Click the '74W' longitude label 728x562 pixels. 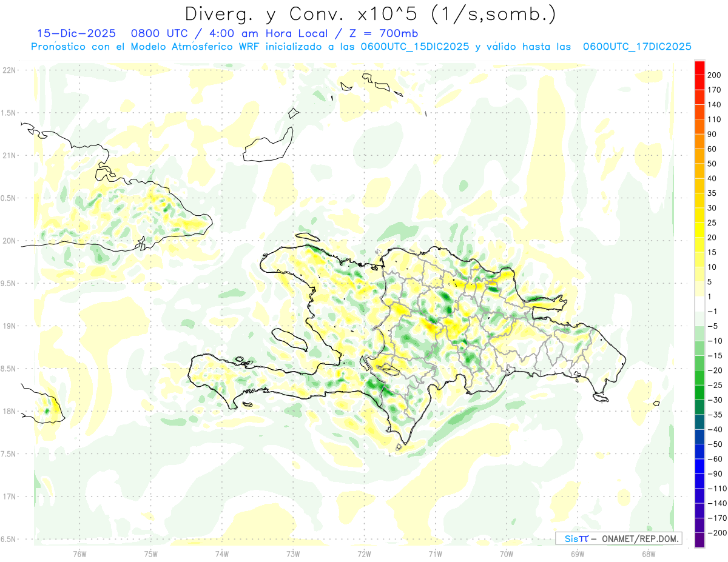pos(221,554)
